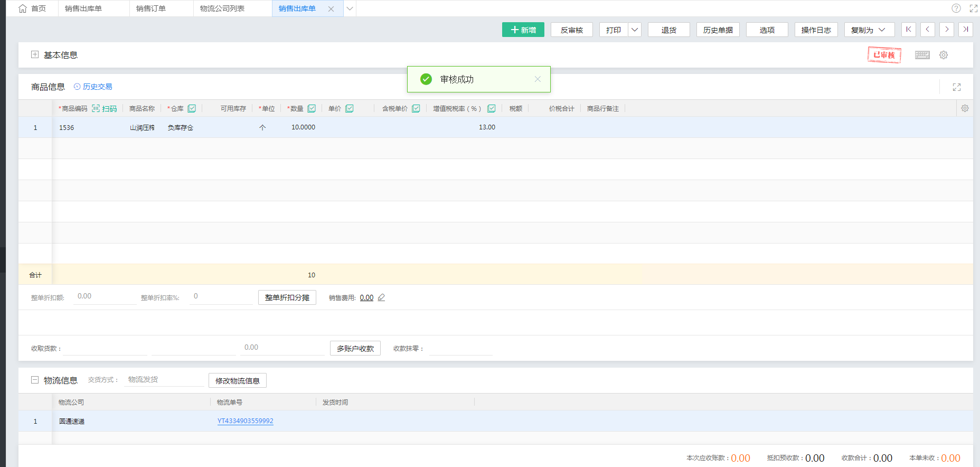
Task: Click the keyboard shortcut icon
Action: (x=922, y=55)
